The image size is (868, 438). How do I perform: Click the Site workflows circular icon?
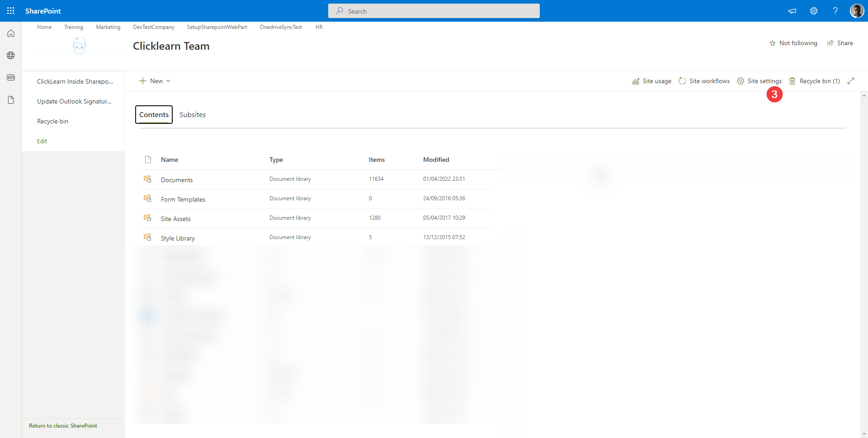[682, 81]
